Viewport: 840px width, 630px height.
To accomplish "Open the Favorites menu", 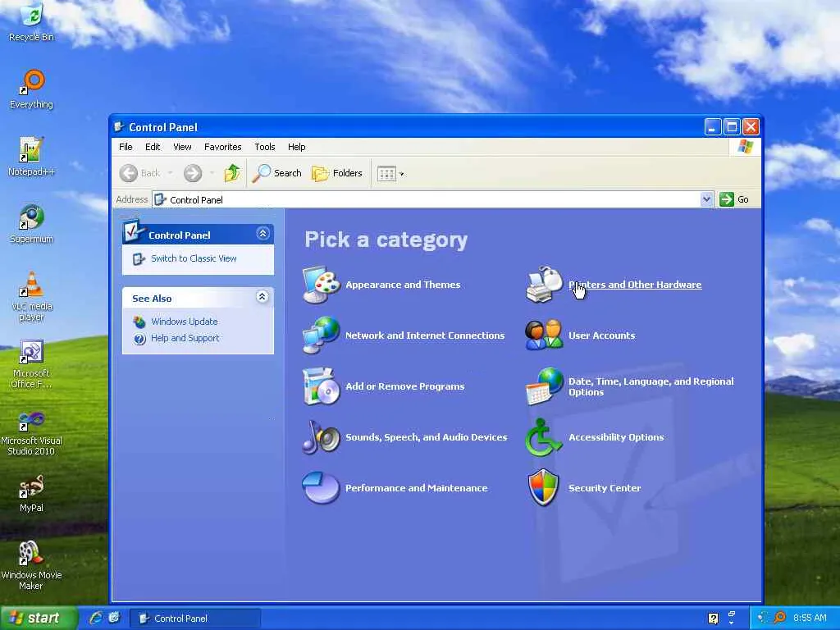I will 223,147.
